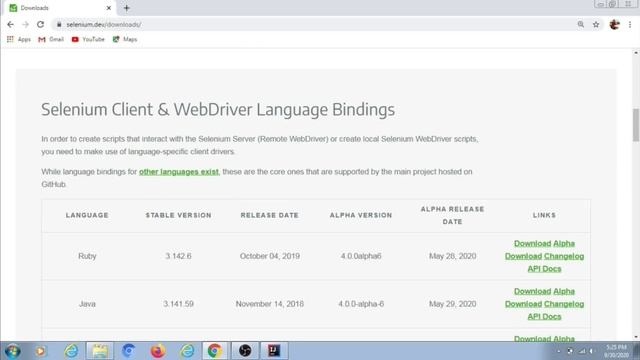Click the padlock site info icon
640x360 pixels.
(59, 24)
